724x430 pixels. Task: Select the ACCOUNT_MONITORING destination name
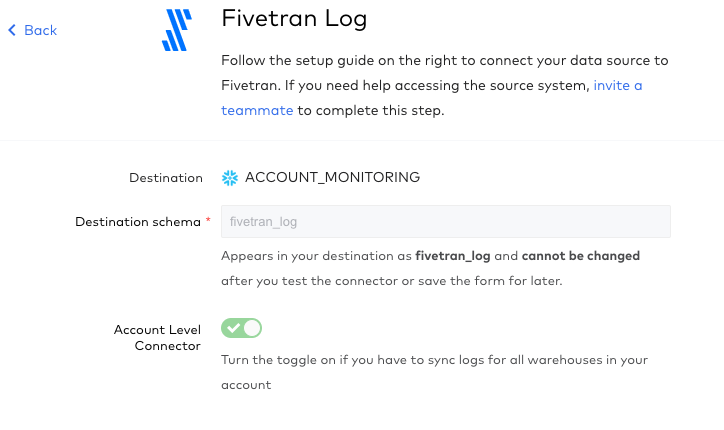pos(332,177)
